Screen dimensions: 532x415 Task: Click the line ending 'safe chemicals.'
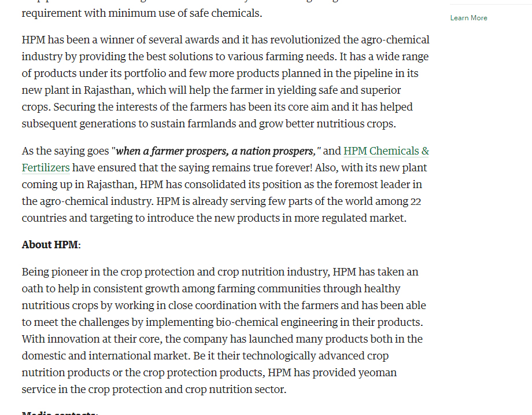(x=142, y=13)
